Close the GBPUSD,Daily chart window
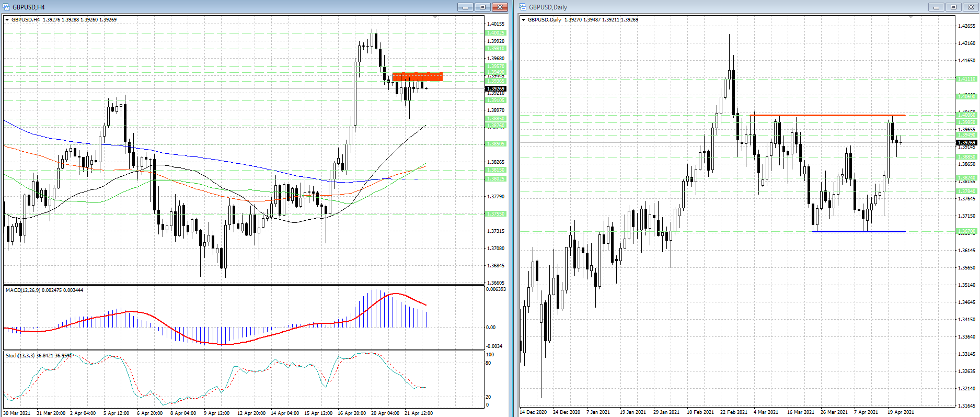 point(971,7)
